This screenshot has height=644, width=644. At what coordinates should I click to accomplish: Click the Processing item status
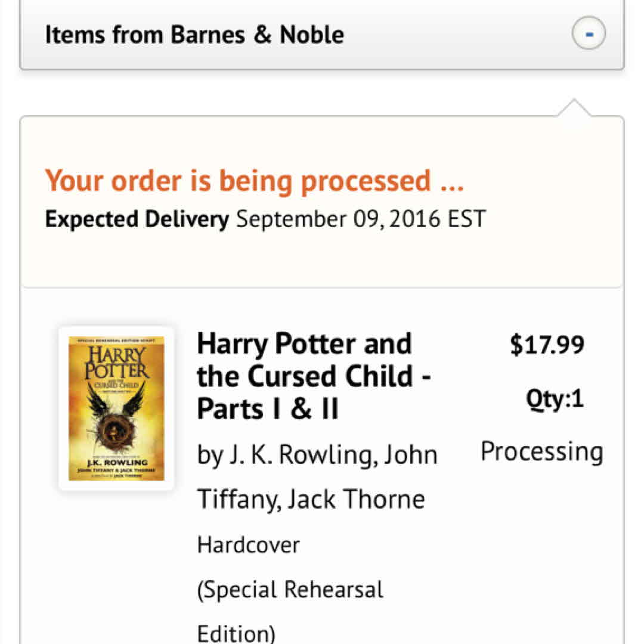(541, 451)
